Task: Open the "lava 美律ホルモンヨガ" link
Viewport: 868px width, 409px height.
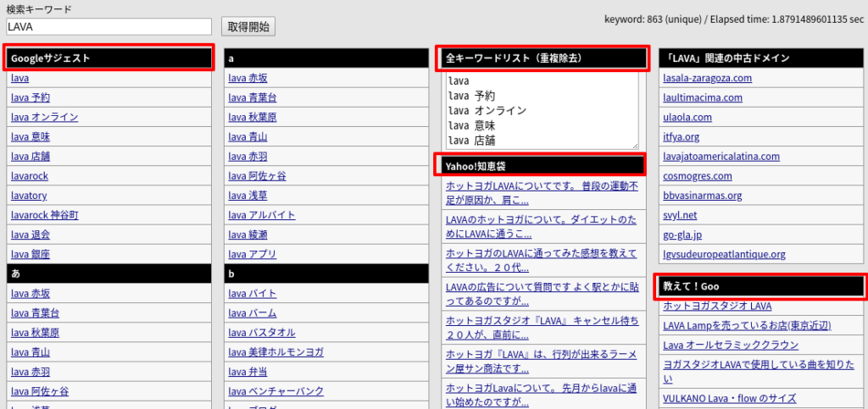Action: pos(276,352)
